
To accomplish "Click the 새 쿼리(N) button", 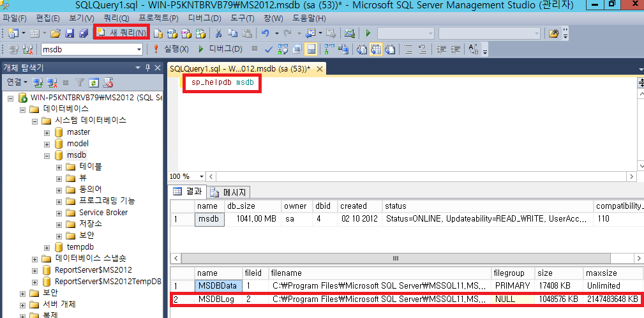I will tap(121, 33).
